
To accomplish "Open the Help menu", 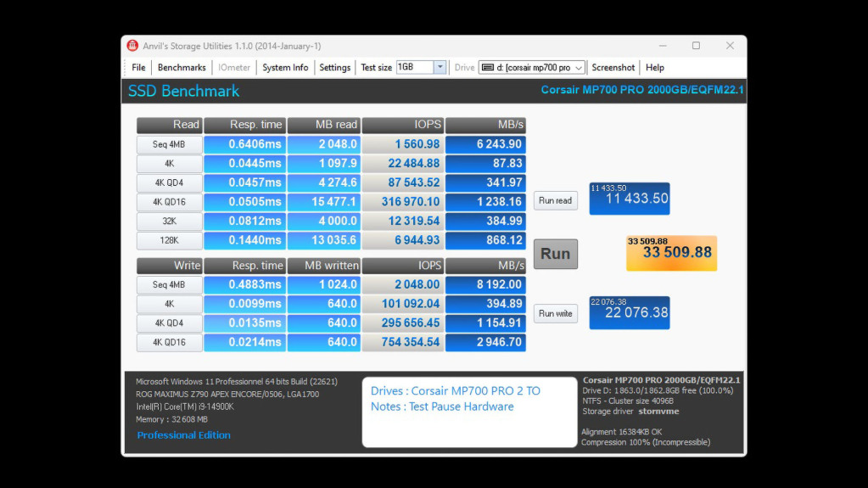I will pyautogui.click(x=655, y=68).
